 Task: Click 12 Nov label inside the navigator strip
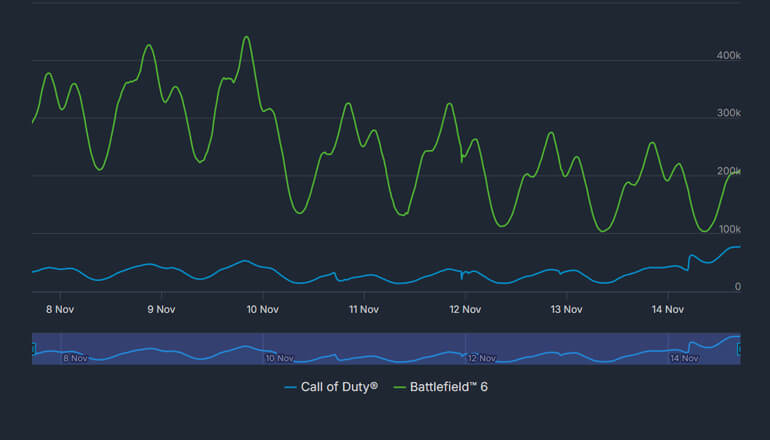[x=481, y=357]
